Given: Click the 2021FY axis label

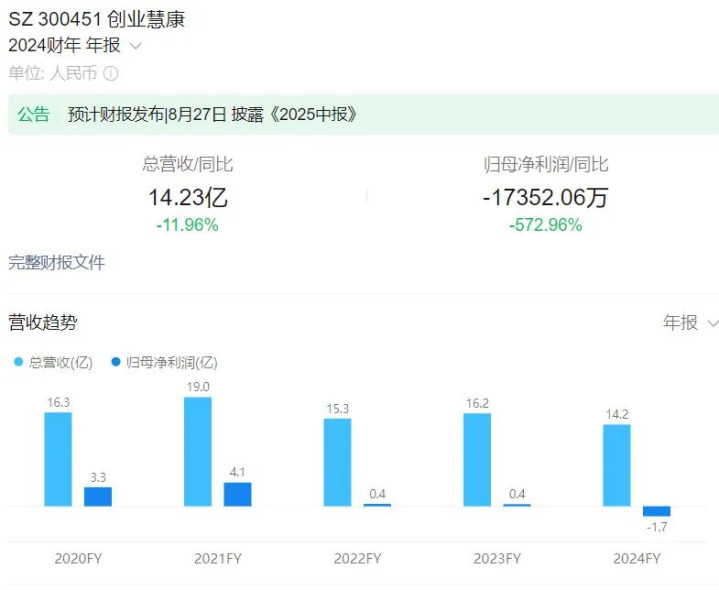Looking at the screenshot, I should tap(218, 558).
